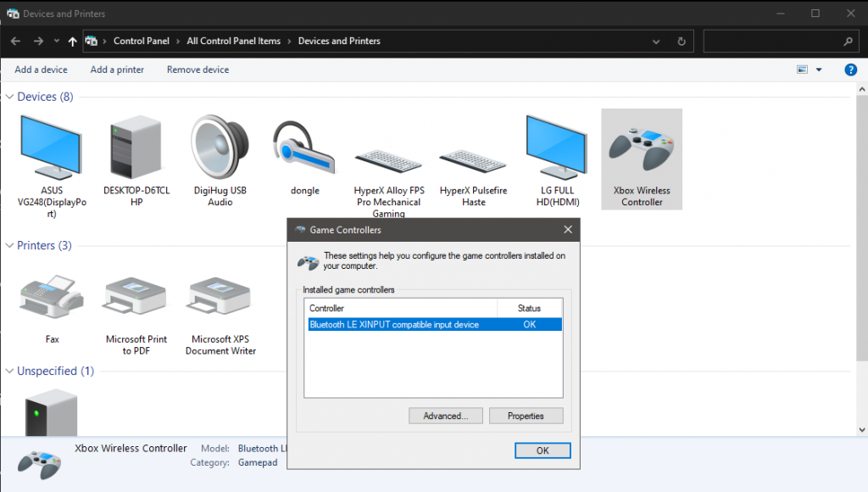The height and width of the screenshot is (492, 868).
Task: Select the LG FULL HD monitor device
Action: [x=558, y=160]
